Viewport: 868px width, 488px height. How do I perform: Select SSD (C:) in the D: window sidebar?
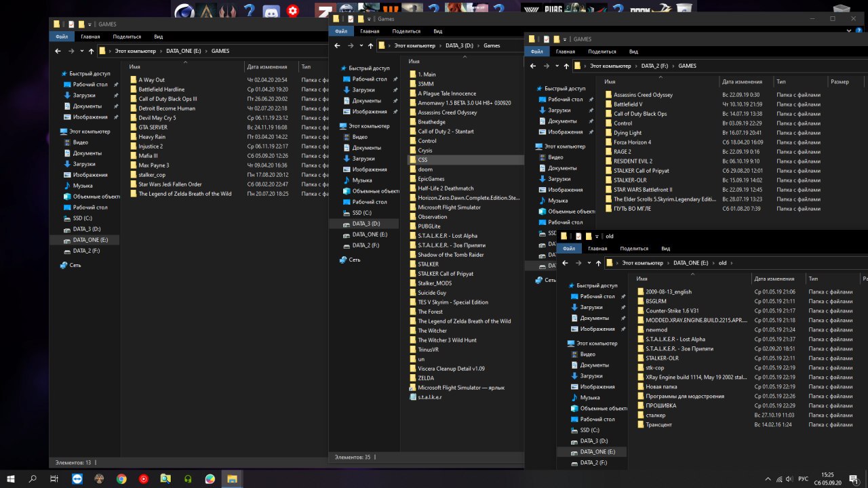coord(361,213)
